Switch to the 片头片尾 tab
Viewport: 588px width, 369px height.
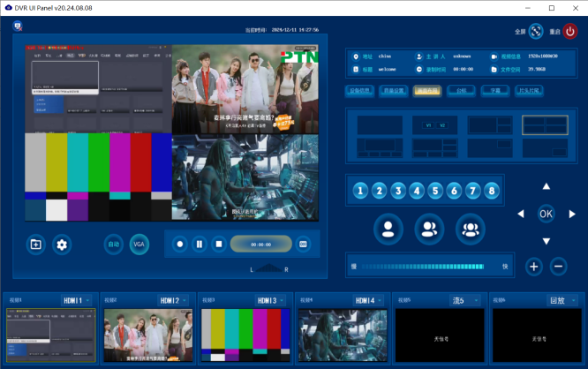click(x=529, y=91)
